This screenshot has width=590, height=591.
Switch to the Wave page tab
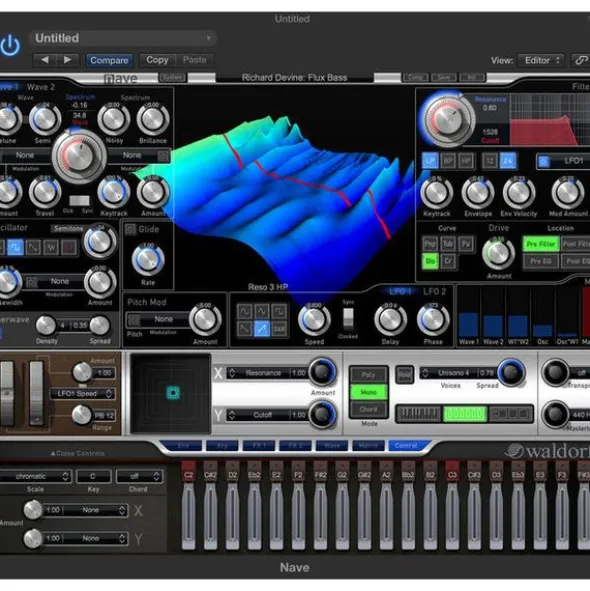click(x=332, y=446)
